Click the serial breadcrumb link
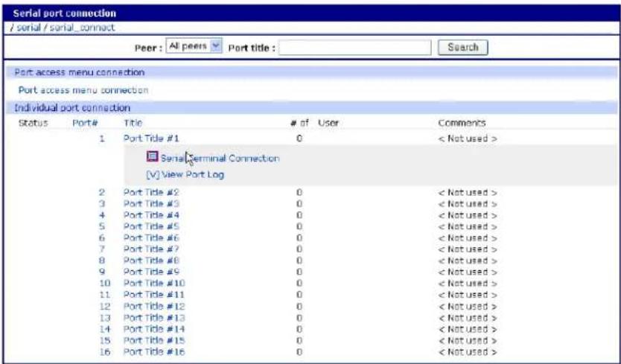 [x=28, y=28]
